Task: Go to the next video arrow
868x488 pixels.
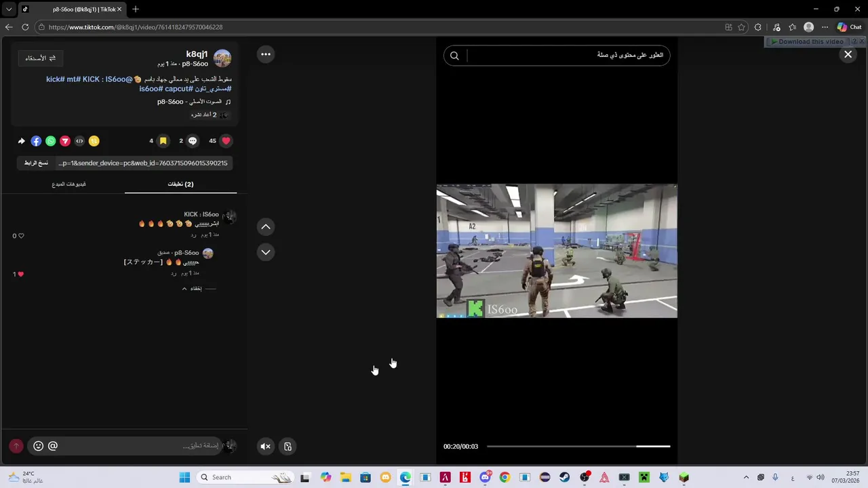Action: [x=266, y=252]
